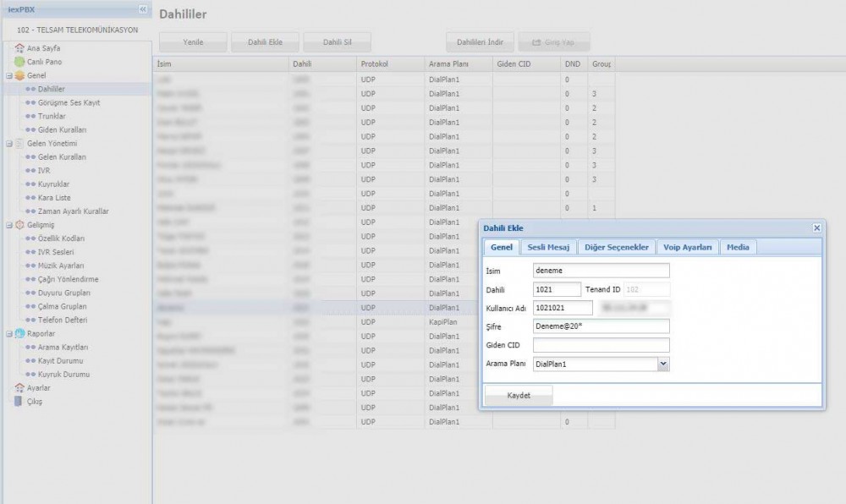Click the İsim input field
846x504 pixels.
point(601,271)
